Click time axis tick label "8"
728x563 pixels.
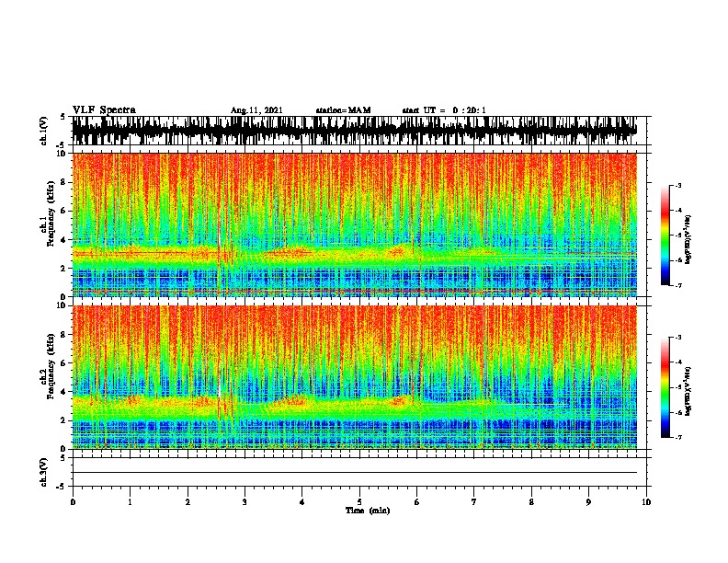point(531,502)
